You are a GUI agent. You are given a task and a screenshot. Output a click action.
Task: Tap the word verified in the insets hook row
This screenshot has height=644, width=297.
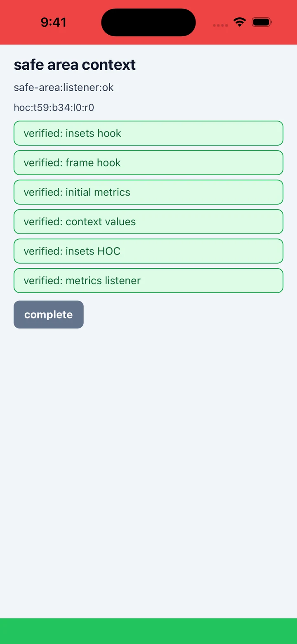point(43,133)
